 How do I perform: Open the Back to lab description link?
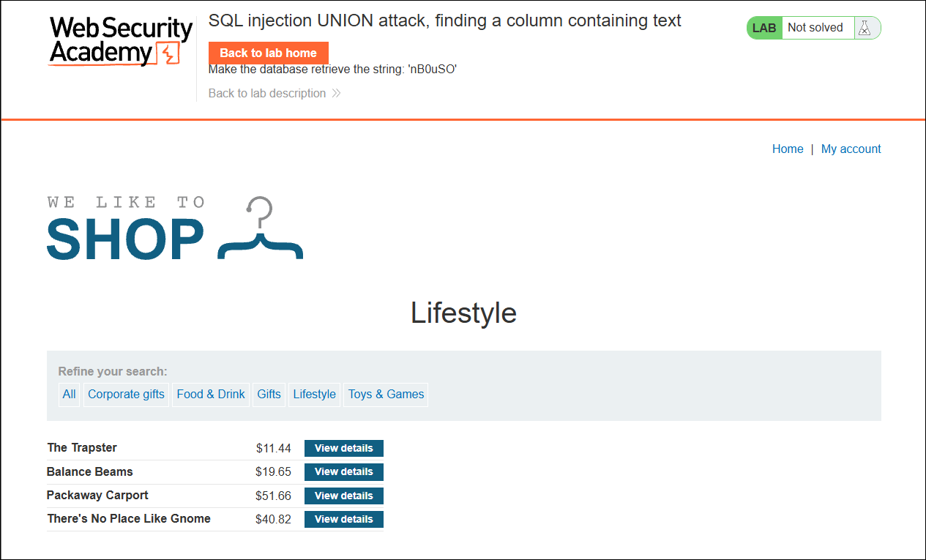coord(267,93)
